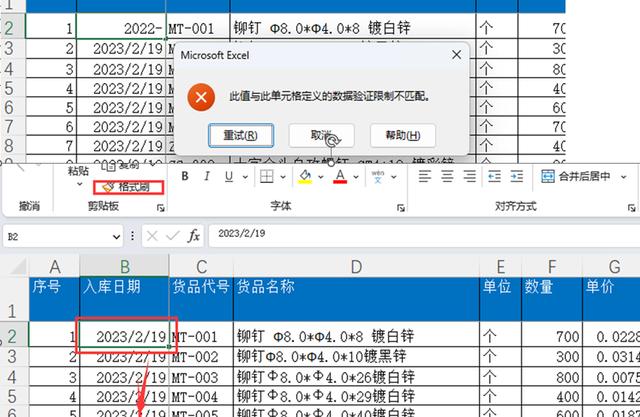Image resolution: width=640 pixels, height=417 pixels.
Task: Click 合并后居中 merge and center
Action: coord(576,176)
